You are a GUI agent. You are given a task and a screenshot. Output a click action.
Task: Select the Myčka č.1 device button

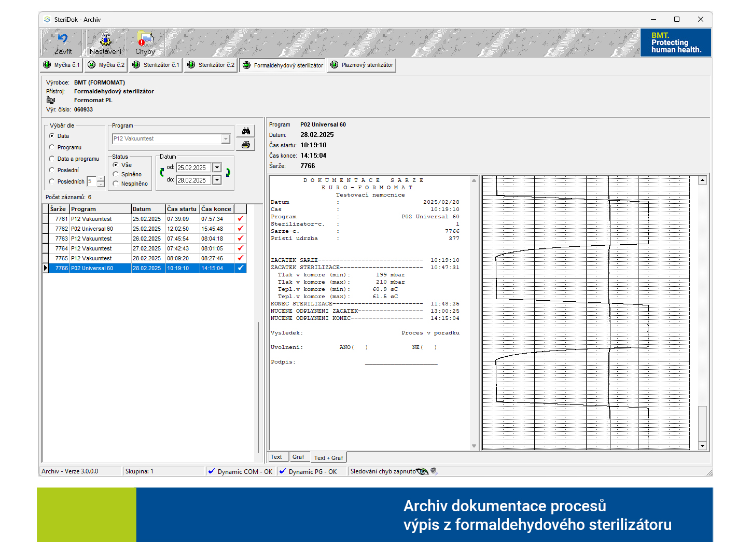point(62,65)
